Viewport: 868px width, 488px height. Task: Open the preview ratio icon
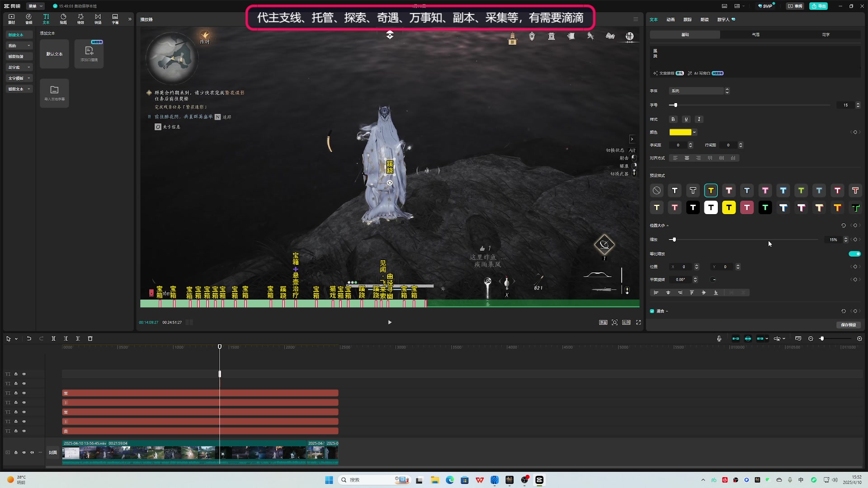[626, 322]
